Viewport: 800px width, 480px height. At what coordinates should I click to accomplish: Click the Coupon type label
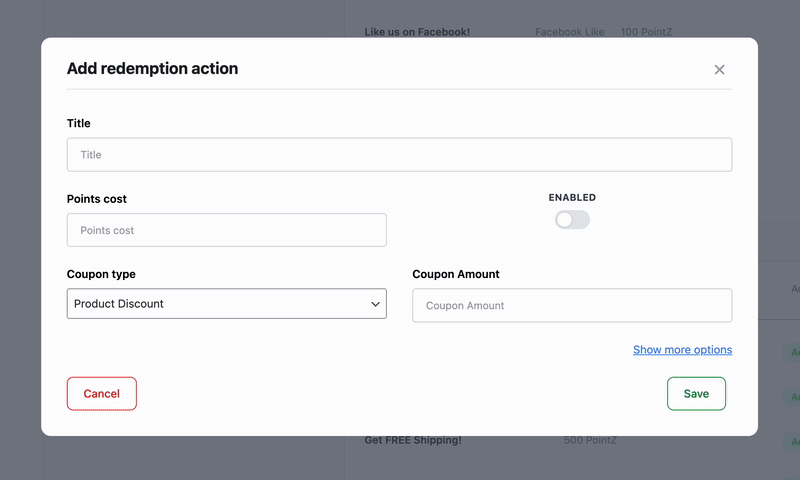click(x=101, y=274)
